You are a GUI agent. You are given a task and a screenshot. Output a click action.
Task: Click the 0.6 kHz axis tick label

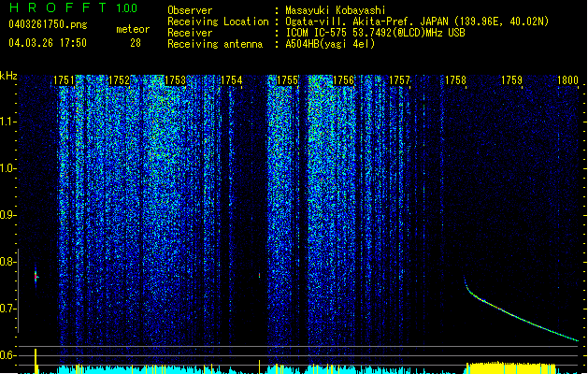pos(7,355)
